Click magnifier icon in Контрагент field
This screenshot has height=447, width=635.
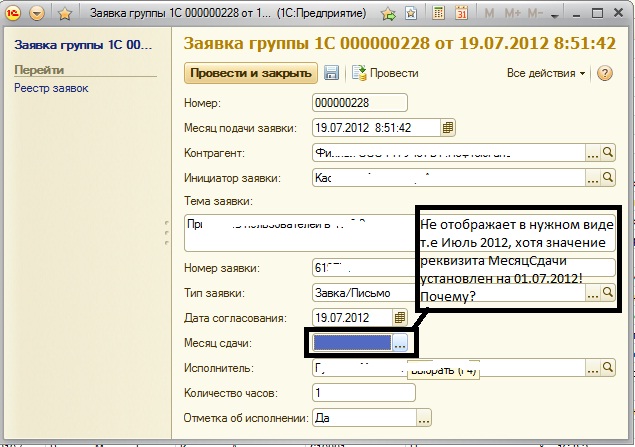(609, 153)
